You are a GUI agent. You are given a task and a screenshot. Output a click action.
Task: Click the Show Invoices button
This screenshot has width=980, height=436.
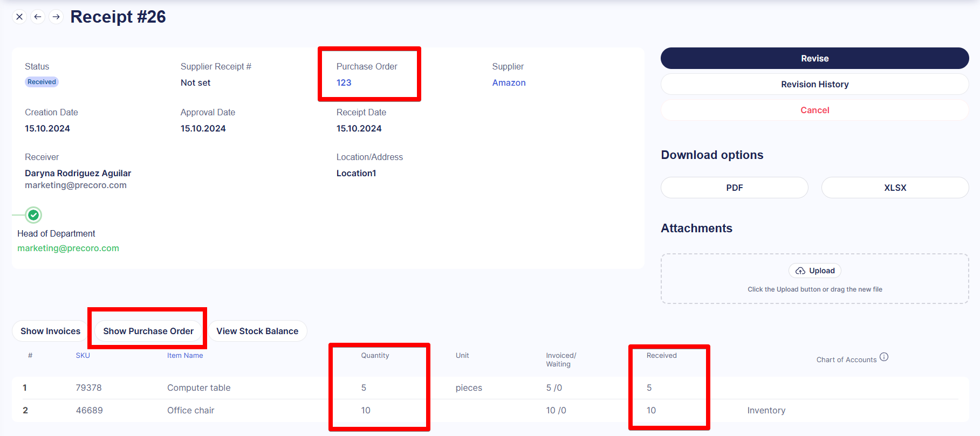[x=50, y=331]
